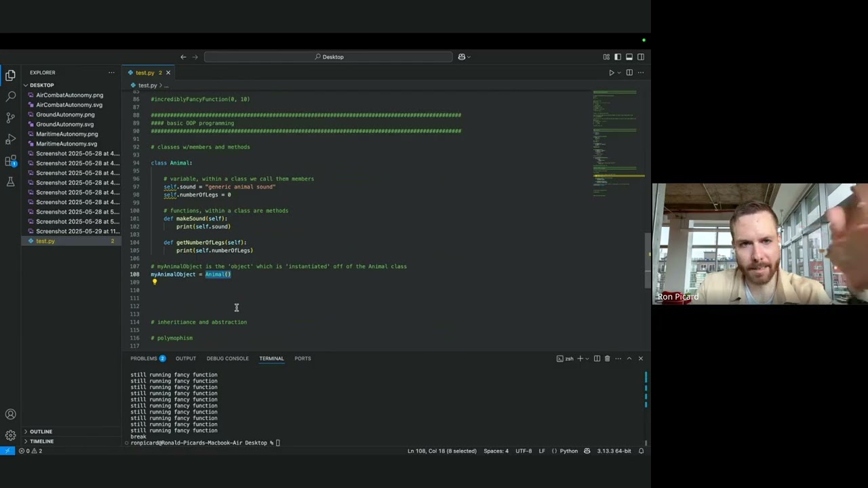Screen dimensions: 868x488
Task: Switch to the PORTS tab
Action: click(302, 359)
